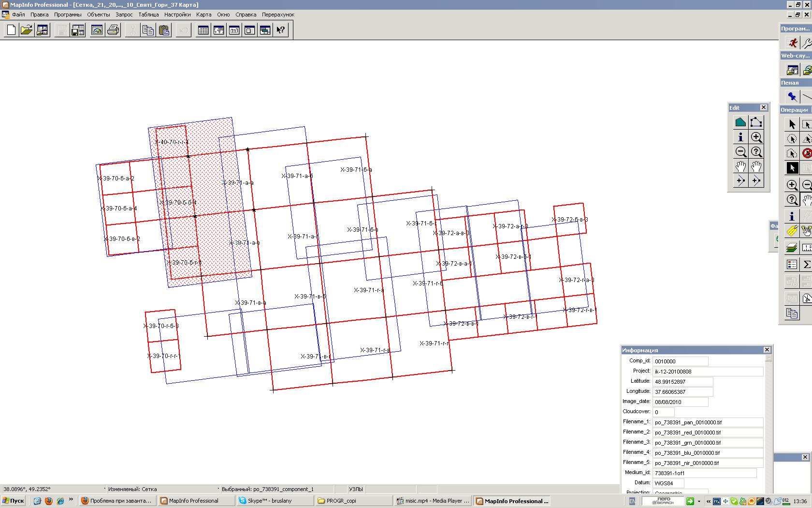Viewport: 812px width, 508px height.
Task: Close the Информация panel
Action: point(767,350)
